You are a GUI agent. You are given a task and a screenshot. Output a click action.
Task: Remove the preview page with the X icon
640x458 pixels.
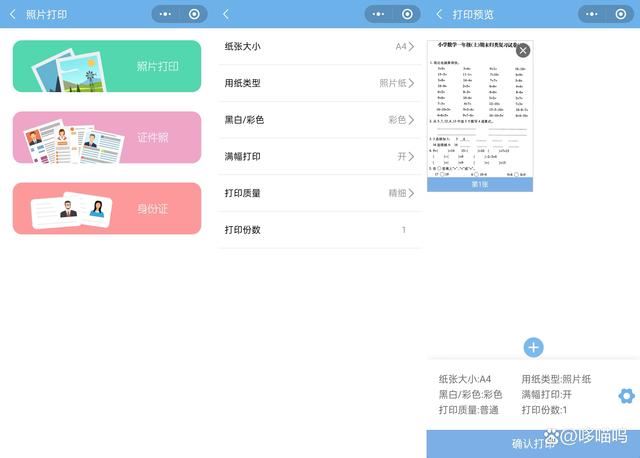pos(522,50)
